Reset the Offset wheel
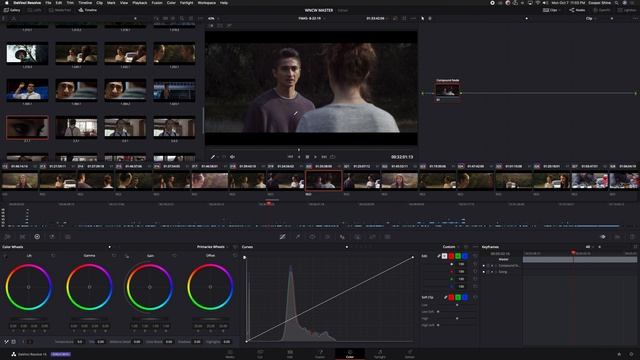This screenshot has height=360, width=640. click(235, 256)
